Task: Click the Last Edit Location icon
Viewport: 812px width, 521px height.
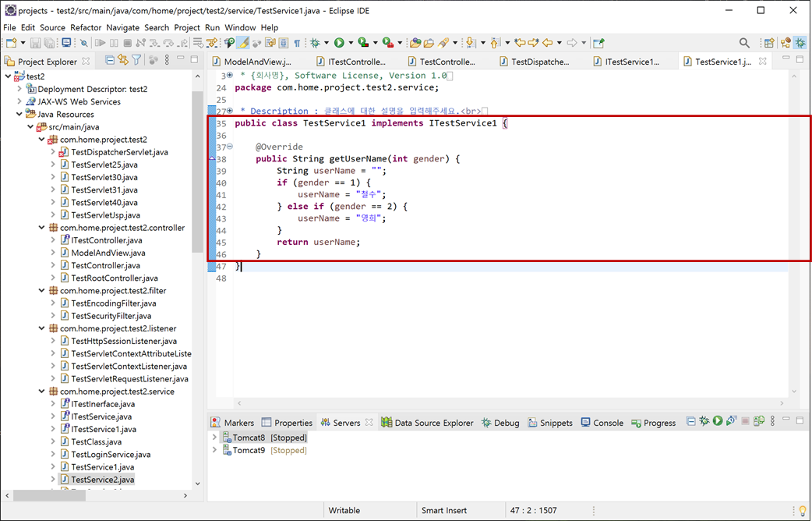Action: [520, 43]
